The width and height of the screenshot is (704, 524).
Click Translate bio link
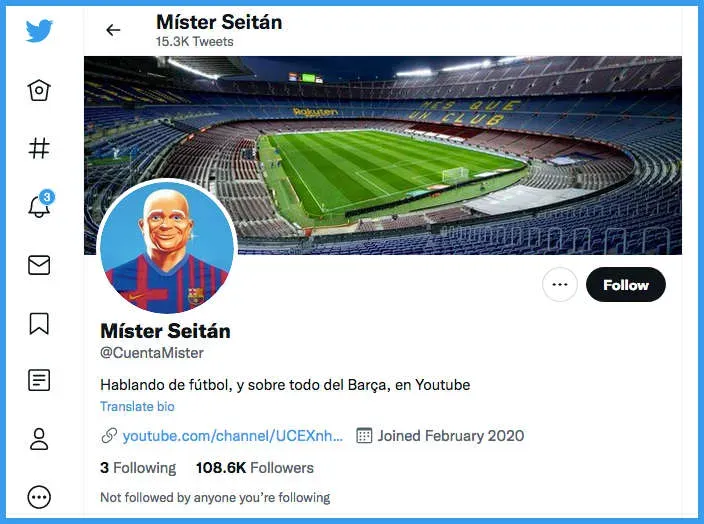click(x=137, y=407)
